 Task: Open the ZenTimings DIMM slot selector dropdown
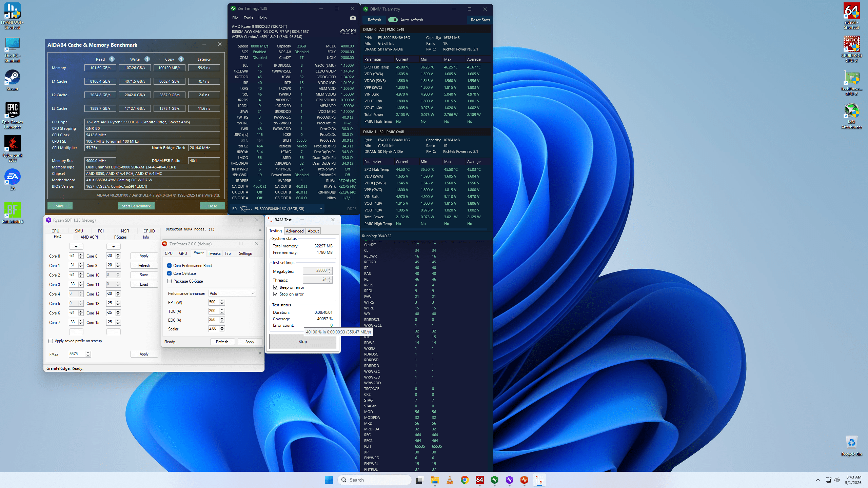[277, 208]
